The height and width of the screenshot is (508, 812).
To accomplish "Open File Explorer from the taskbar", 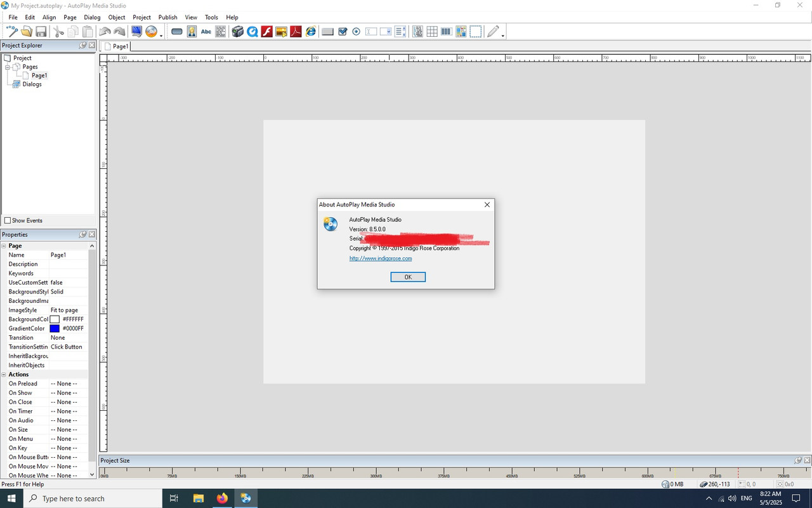I will pyautogui.click(x=198, y=498).
